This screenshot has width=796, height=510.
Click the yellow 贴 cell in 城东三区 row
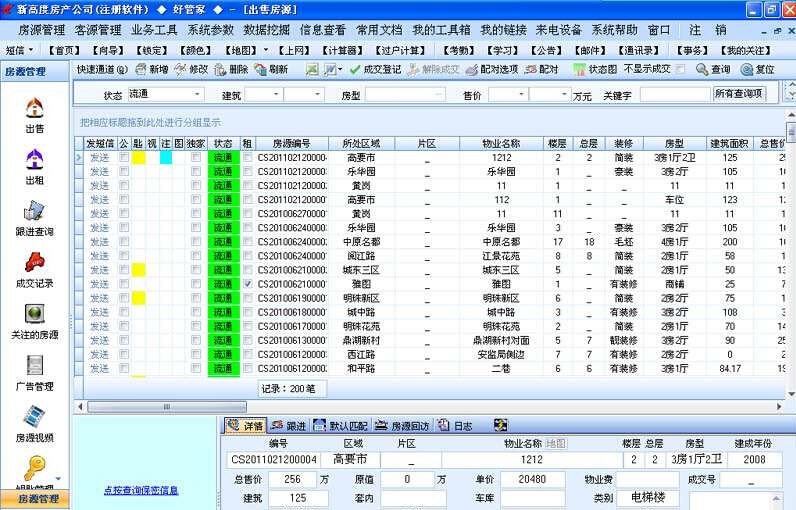point(139,270)
